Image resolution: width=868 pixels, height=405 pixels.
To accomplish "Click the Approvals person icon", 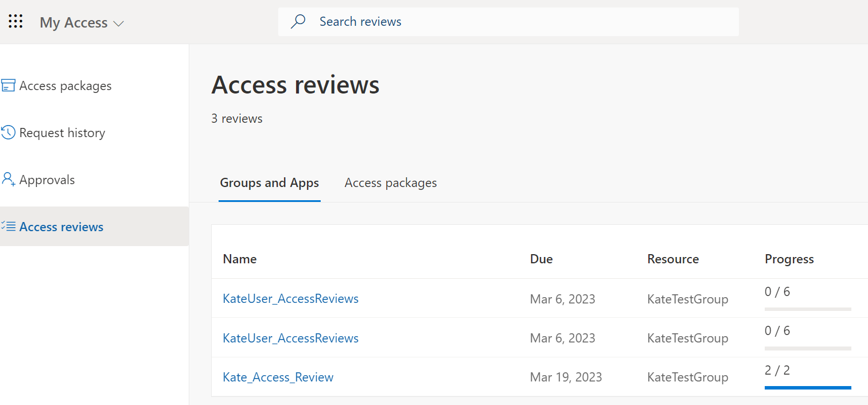I will [x=8, y=179].
